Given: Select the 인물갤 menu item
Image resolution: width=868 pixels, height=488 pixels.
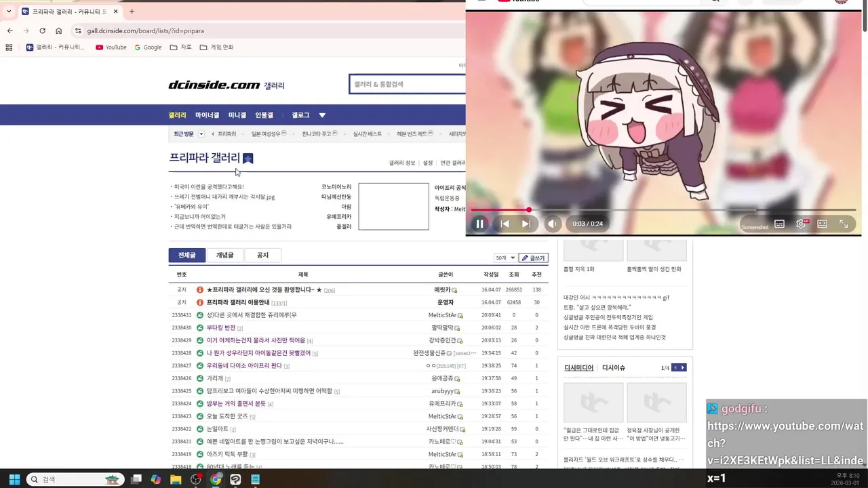Looking at the screenshot, I should (x=264, y=115).
